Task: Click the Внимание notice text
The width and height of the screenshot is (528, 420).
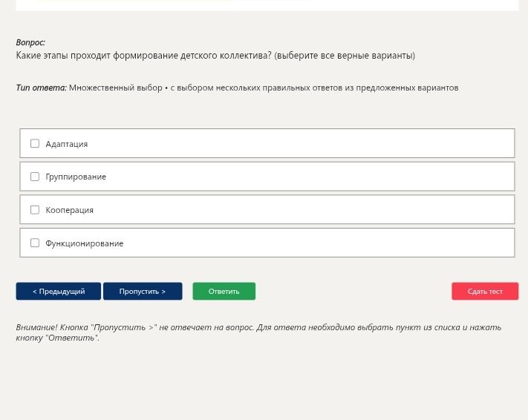Action: [x=258, y=332]
